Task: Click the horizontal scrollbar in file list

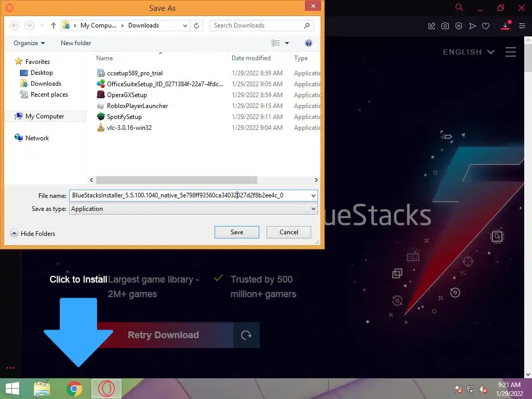Action: coord(177,180)
